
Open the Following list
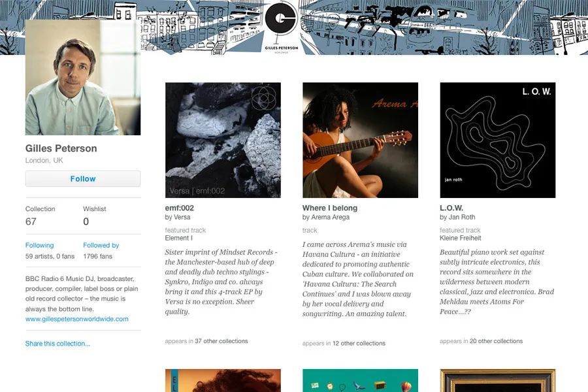tap(39, 246)
